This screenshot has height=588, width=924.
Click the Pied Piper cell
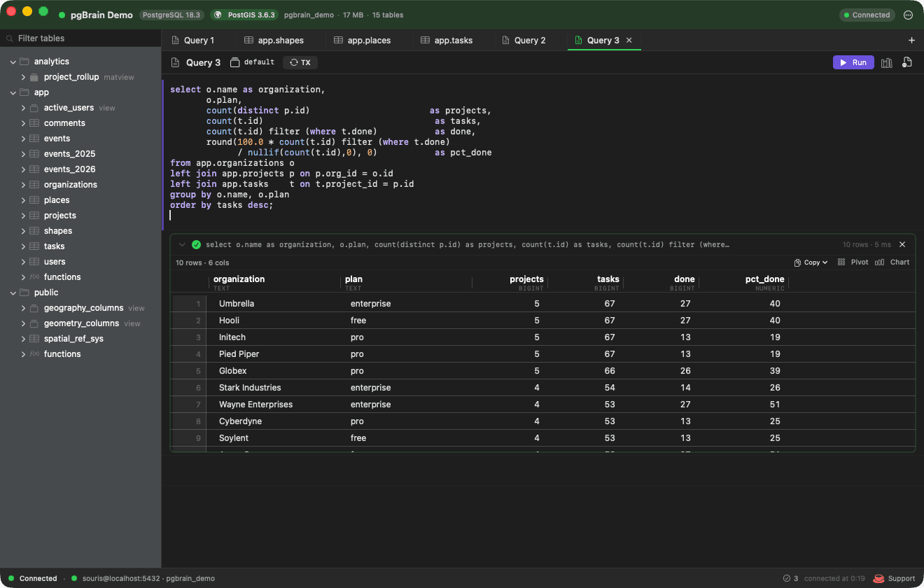click(x=239, y=354)
